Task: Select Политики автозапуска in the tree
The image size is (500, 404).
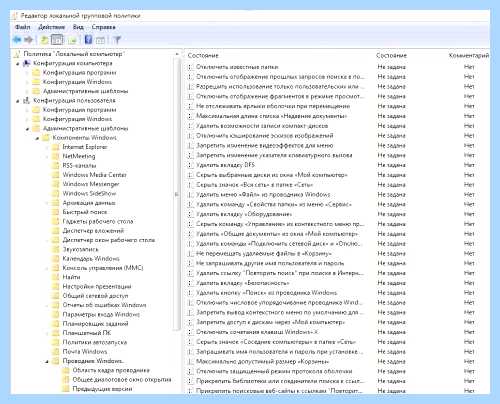Action: (x=95, y=342)
